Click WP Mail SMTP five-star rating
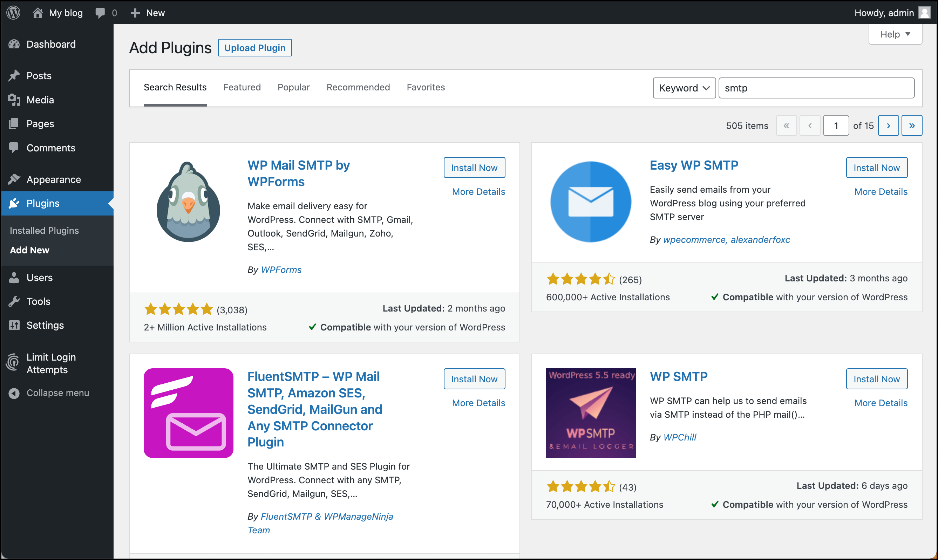 pos(178,309)
